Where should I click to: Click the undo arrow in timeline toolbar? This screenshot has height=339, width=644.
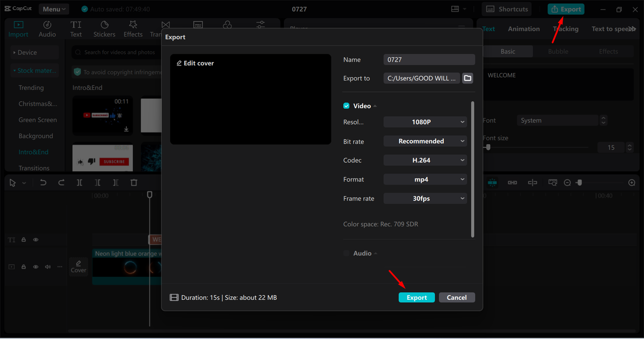pos(43,183)
